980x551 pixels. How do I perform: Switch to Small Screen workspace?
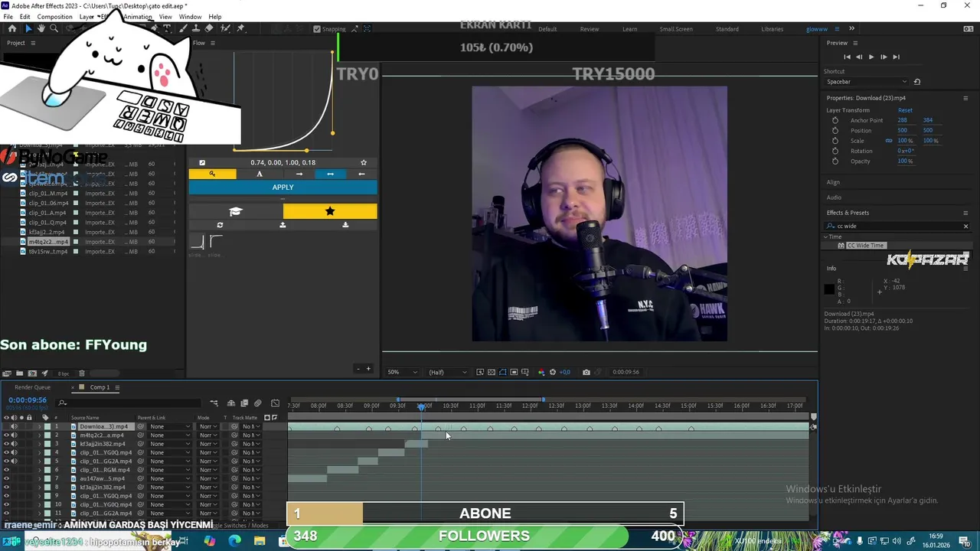[x=676, y=29]
